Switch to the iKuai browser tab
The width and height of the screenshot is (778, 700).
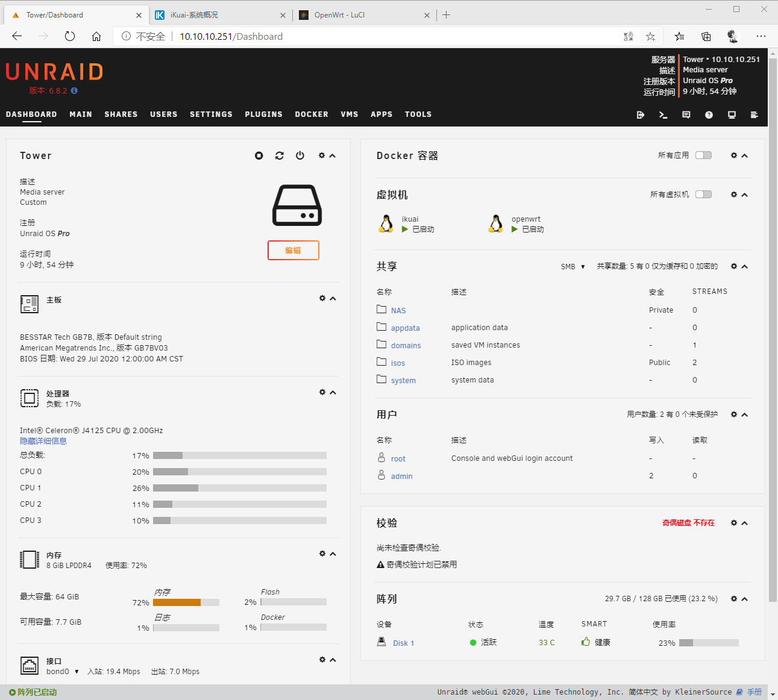pyautogui.click(x=219, y=15)
